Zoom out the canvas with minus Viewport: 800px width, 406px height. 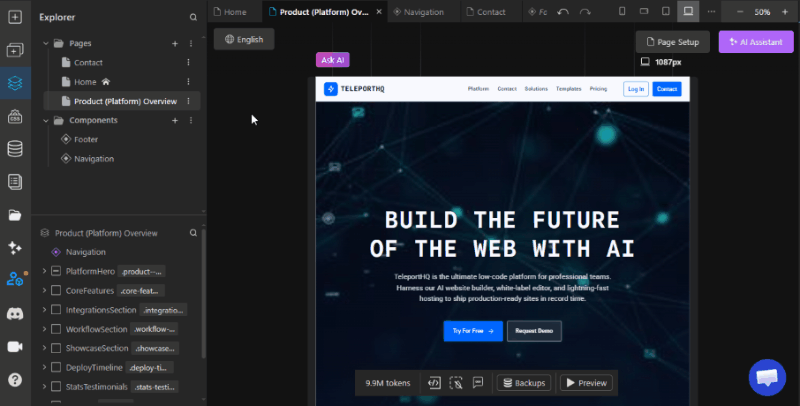(x=740, y=12)
